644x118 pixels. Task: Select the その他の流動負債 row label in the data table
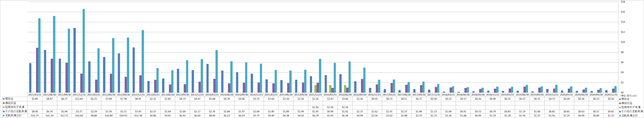16,112
